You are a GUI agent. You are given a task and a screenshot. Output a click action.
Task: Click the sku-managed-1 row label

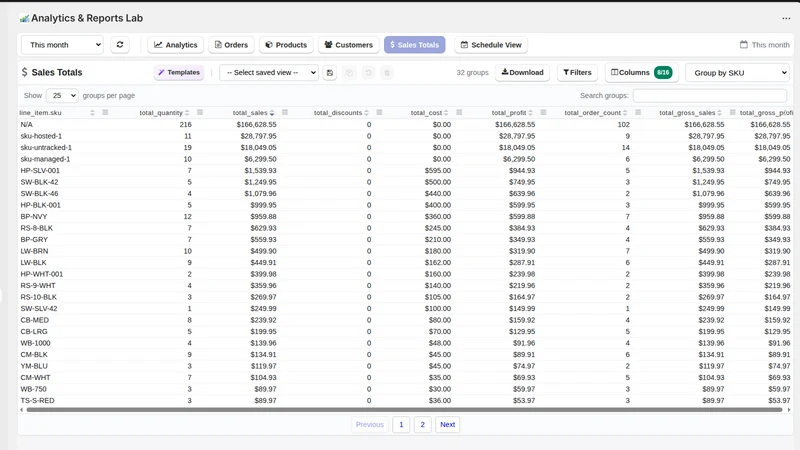pos(45,159)
